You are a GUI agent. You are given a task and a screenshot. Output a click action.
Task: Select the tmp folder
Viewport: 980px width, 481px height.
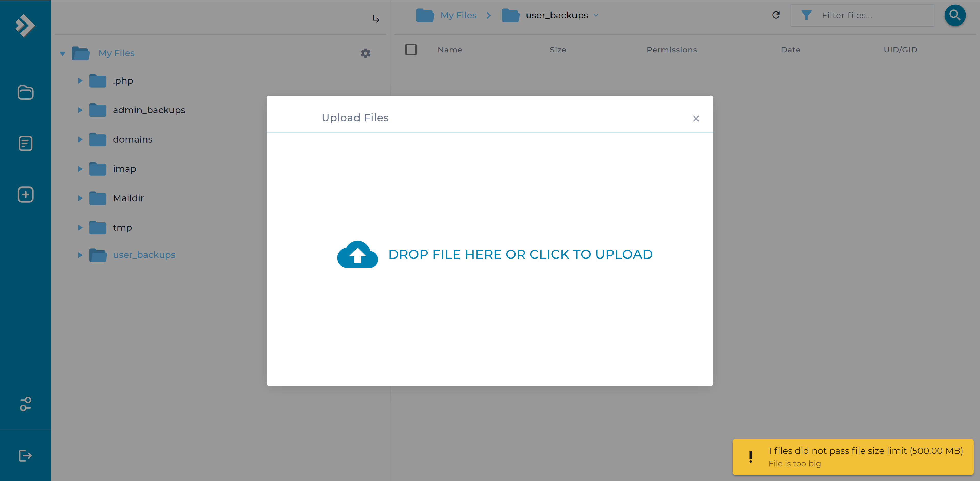pyautogui.click(x=122, y=227)
